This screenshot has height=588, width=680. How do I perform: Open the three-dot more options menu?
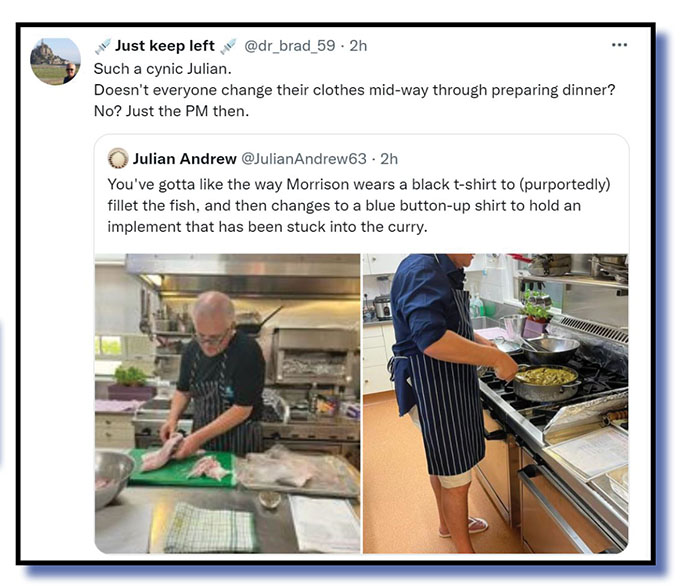pyautogui.click(x=619, y=45)
